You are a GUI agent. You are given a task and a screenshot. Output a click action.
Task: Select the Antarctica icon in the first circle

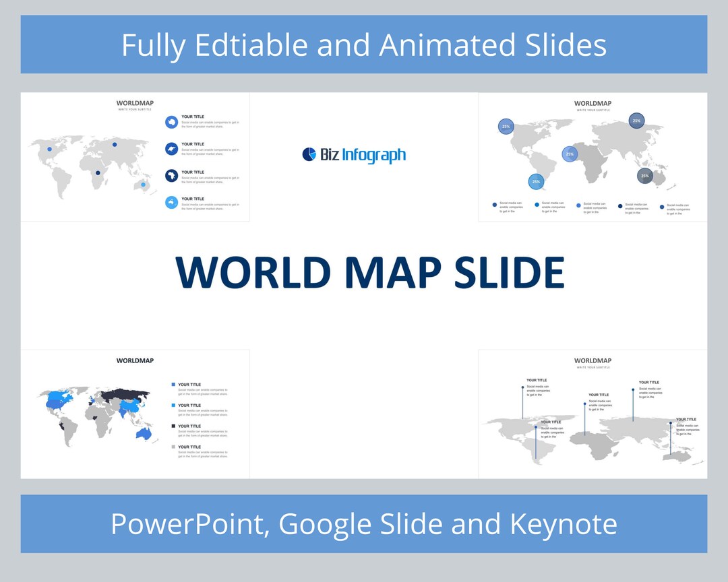pos(172,121)
